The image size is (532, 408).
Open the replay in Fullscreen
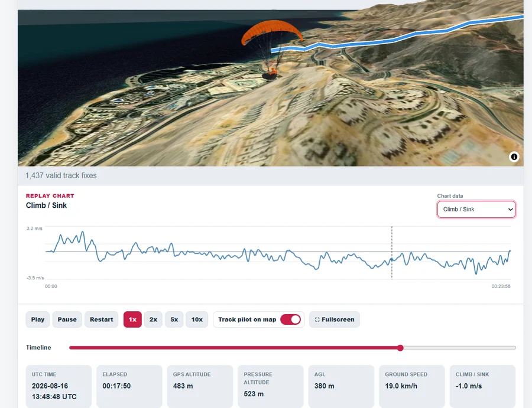(x=335, y=319)
